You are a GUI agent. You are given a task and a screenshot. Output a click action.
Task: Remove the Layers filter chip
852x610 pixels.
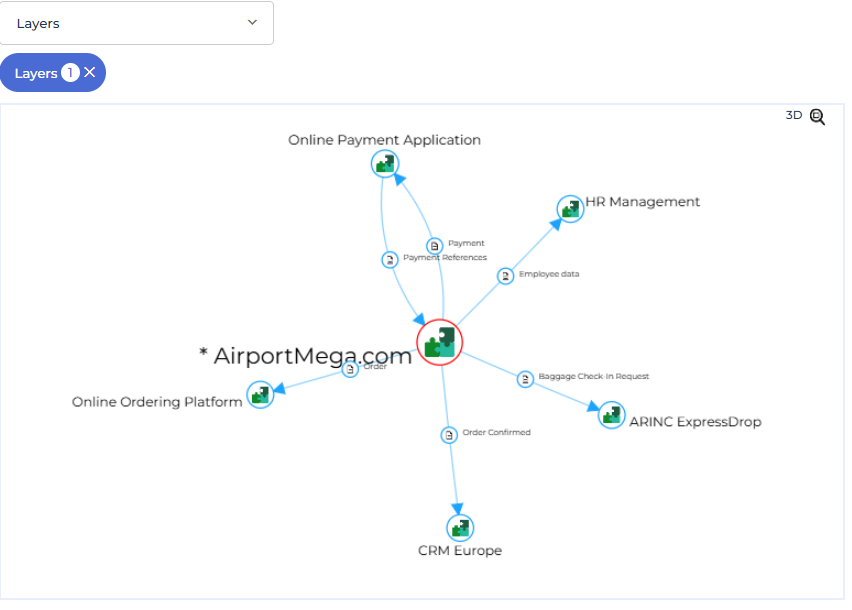coord(90,73)
